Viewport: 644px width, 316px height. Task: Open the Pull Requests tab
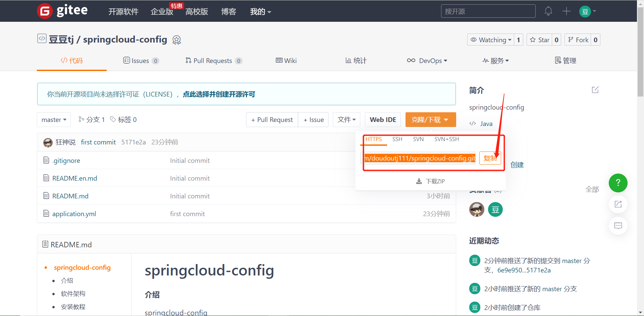click(x=214, y=61)
